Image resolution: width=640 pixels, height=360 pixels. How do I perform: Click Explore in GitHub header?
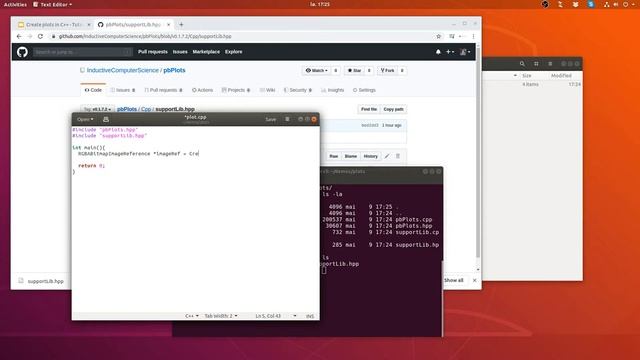point(233,52)
